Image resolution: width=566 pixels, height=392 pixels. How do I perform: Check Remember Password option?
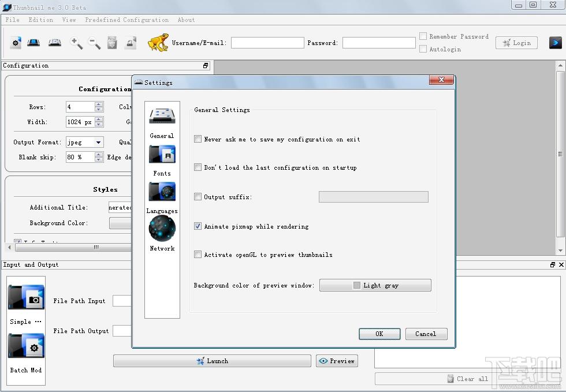pyautogui.click(x=423, y=36)
